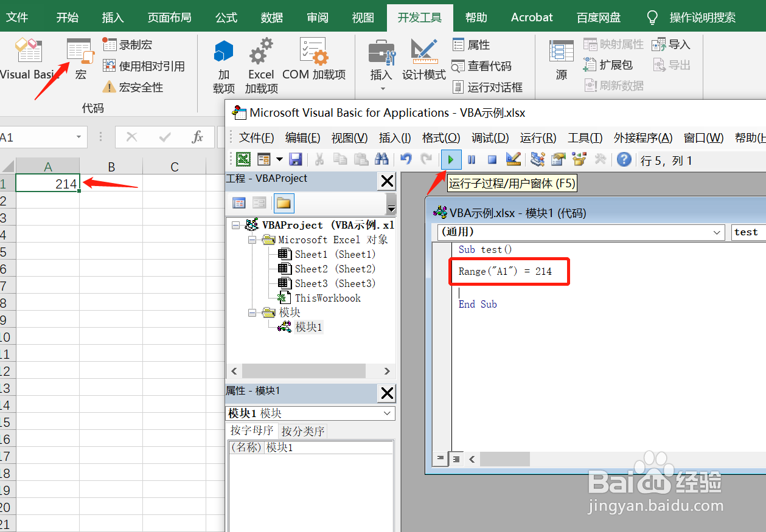Click View Microsoft Excel icon in VBA toolbar

tap(243, 160)
